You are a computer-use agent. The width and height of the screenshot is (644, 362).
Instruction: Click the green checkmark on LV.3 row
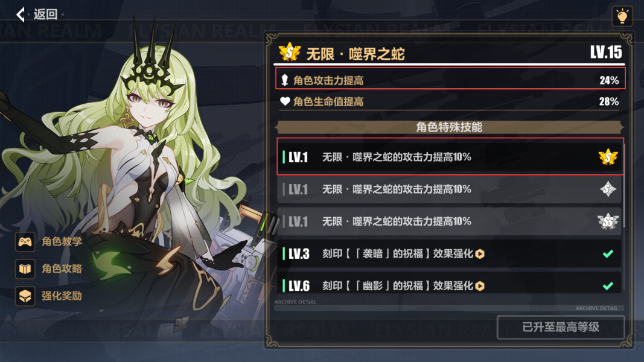(608, 253)
